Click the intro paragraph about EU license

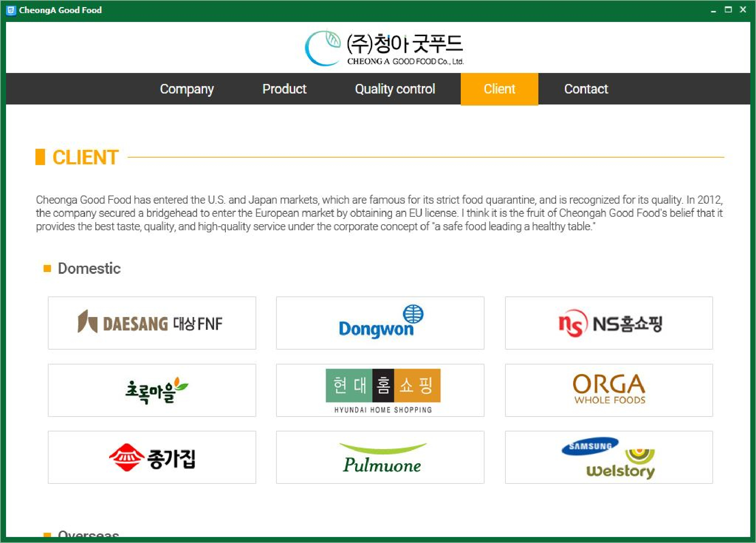click(379, 213)
